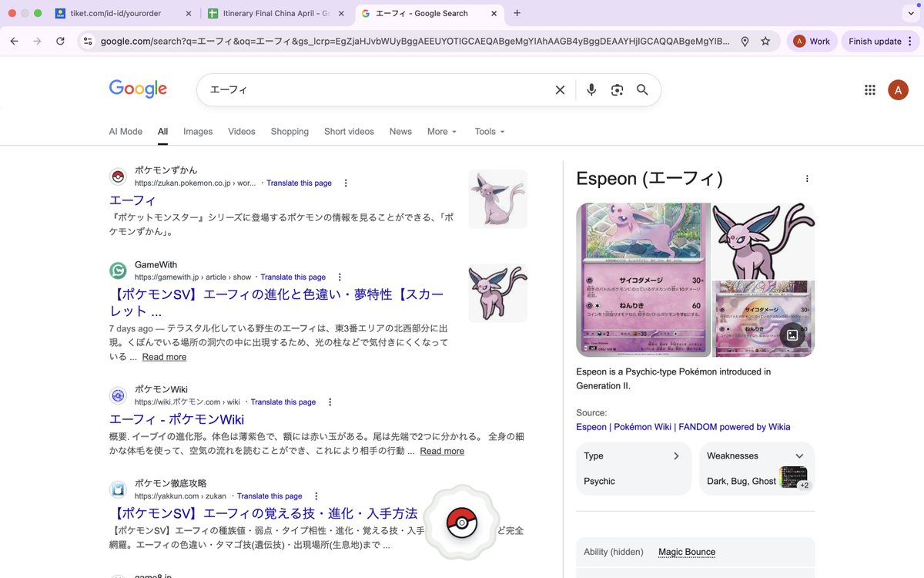Click the ポケモンずかん Poké Ball favicon
Image resolution: width=924 pixels, height=578 pixels.
118,176
